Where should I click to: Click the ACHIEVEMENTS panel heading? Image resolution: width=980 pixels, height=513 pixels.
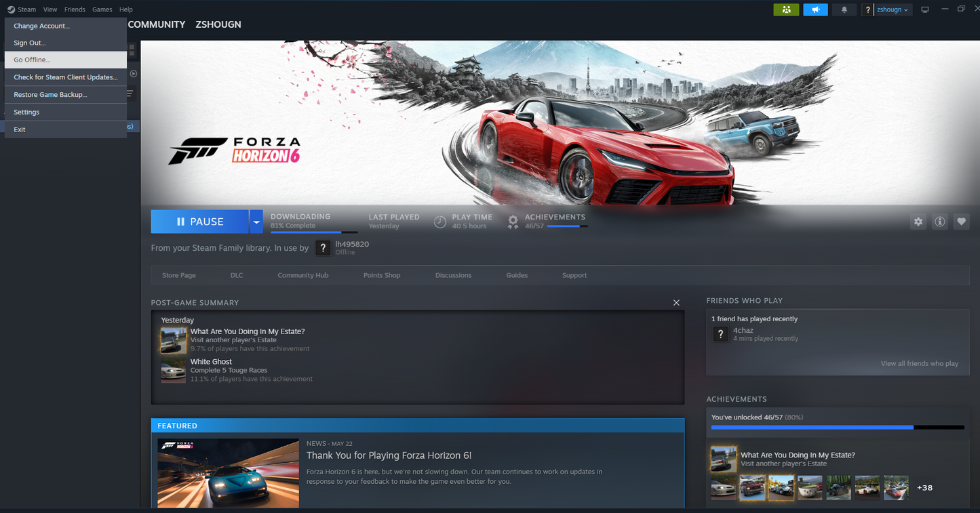coord(737,399)
